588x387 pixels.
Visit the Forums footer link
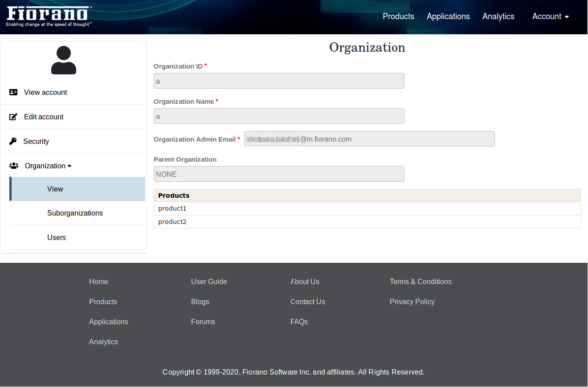tap(203, 322)
